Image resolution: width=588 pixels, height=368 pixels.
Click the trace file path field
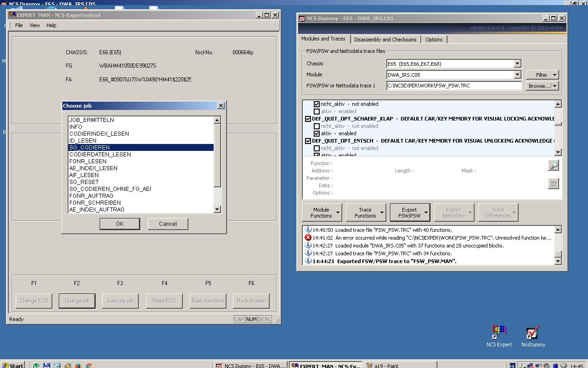pyautogui.click(x=454, y=86)
